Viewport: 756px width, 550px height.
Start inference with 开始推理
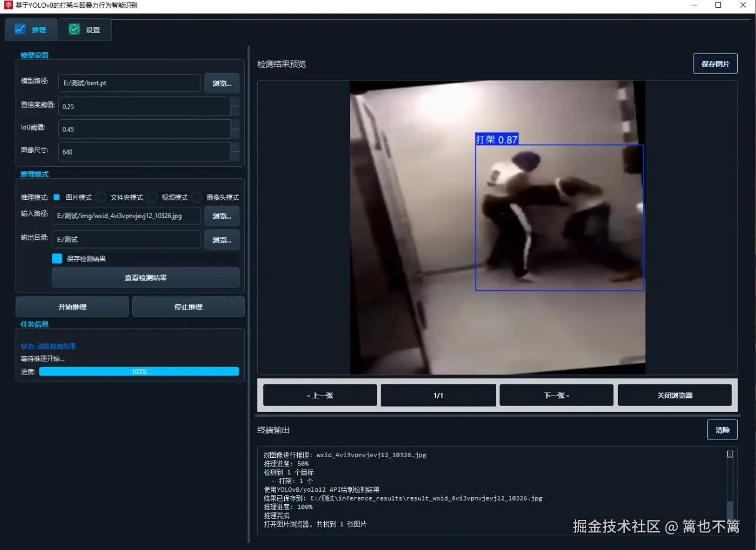tap(72, 307)
